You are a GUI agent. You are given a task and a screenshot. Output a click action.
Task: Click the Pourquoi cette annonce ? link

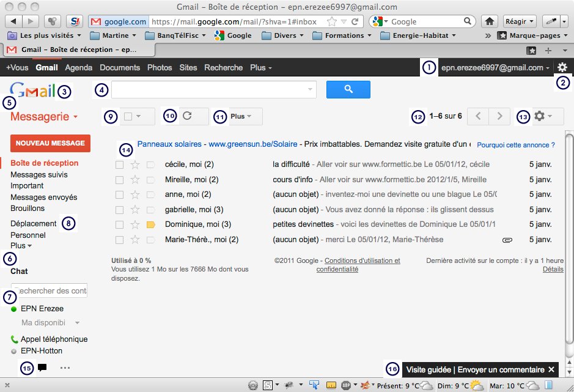[x=516, y=145]
